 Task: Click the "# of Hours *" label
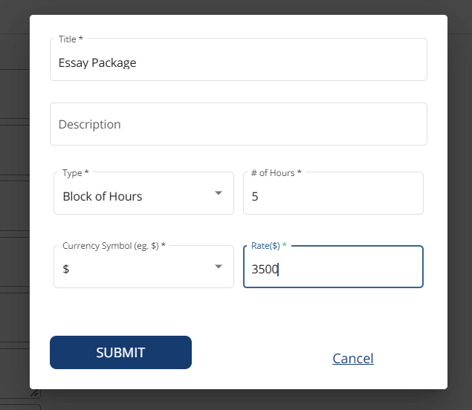coord(276,173)
